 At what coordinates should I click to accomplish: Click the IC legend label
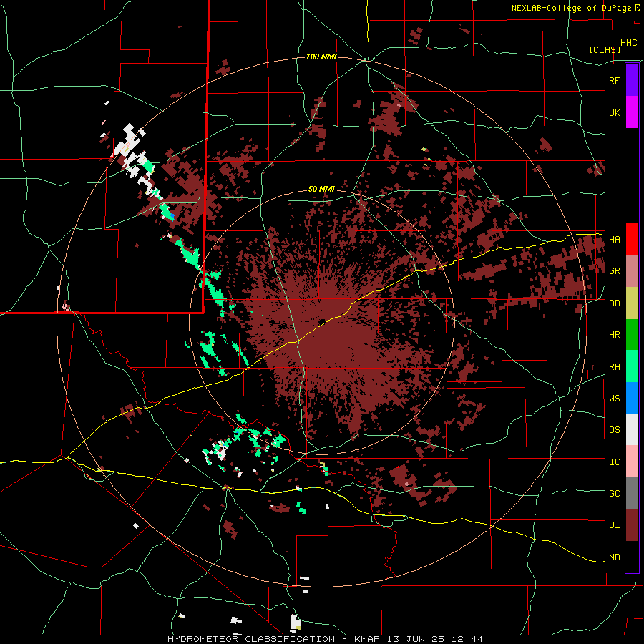pos(614,462)
